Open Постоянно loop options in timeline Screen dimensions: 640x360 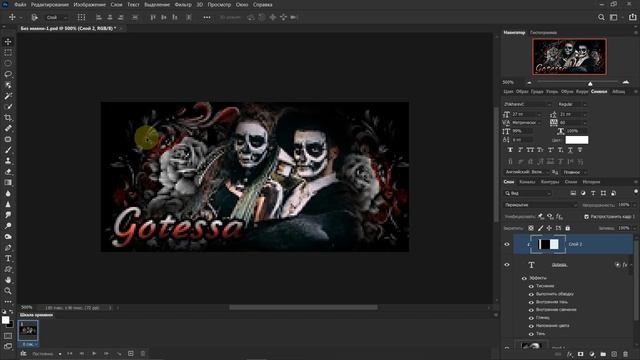47,354
